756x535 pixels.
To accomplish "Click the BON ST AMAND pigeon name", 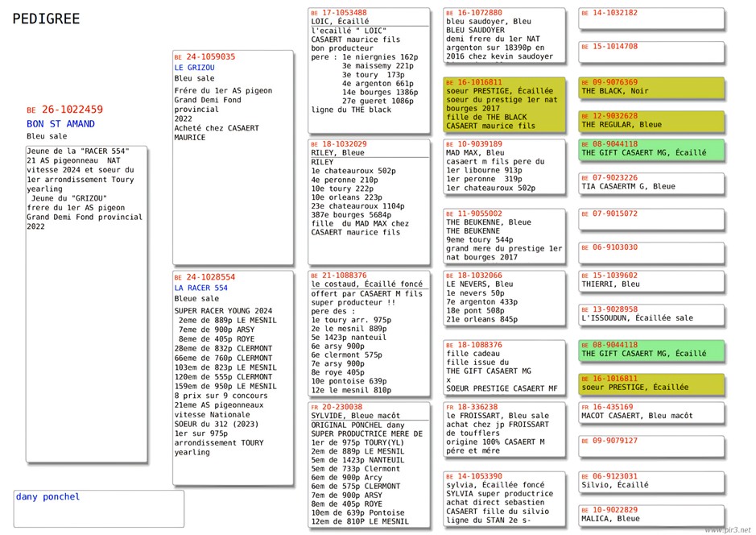I will tap(60, 124).
